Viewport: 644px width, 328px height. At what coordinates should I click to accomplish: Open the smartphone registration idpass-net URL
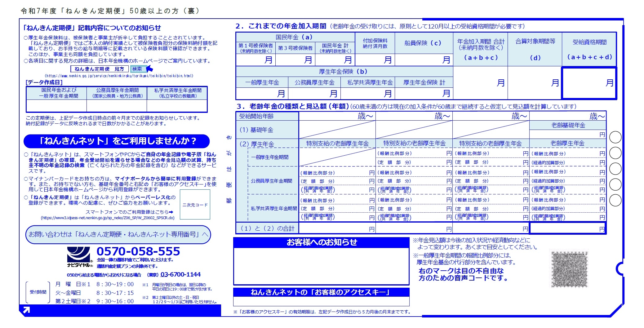tap(108, 218)
